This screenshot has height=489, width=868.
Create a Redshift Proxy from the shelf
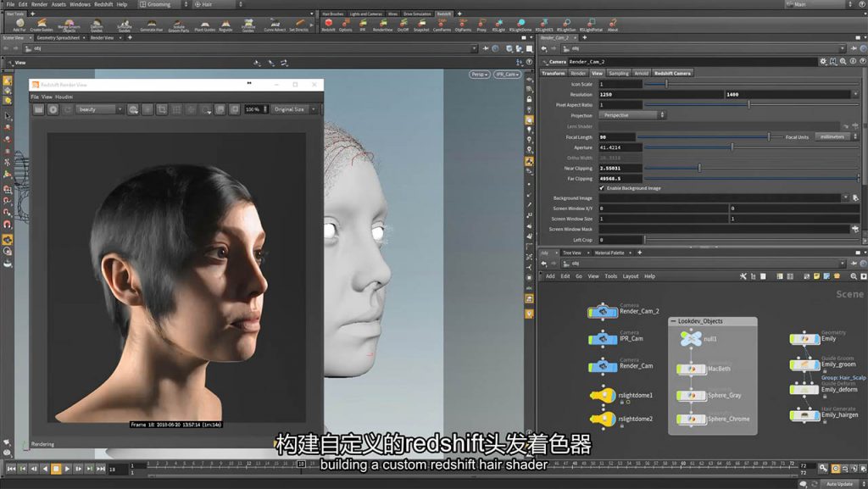point(481,25)
